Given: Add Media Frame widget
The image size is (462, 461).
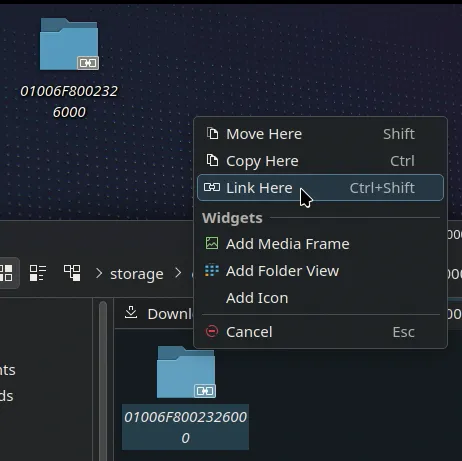Looking at the screenshot, I should coord(320,244).
